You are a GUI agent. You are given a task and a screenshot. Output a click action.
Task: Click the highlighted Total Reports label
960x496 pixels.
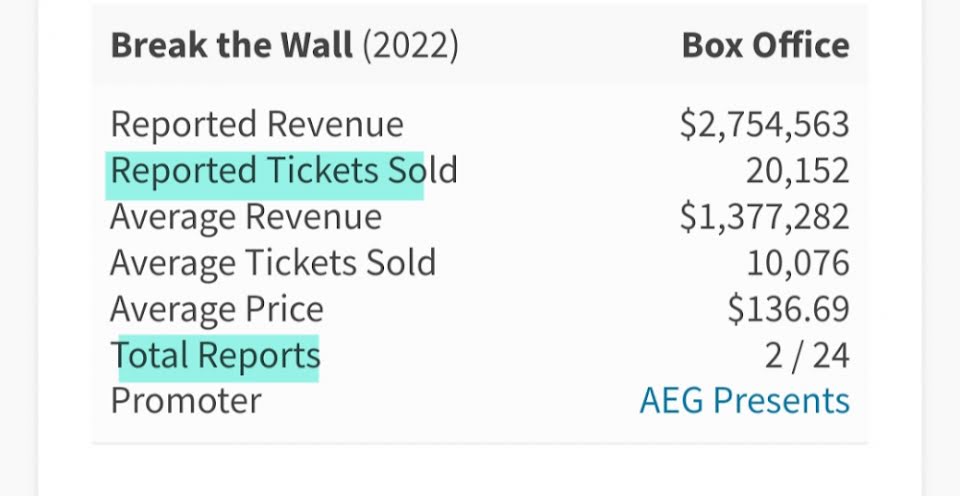tap(216, 355)
